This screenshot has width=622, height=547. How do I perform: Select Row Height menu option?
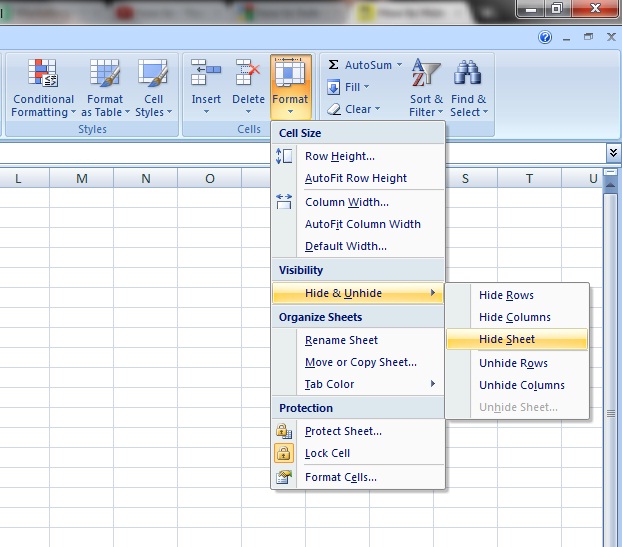[339, 156]
